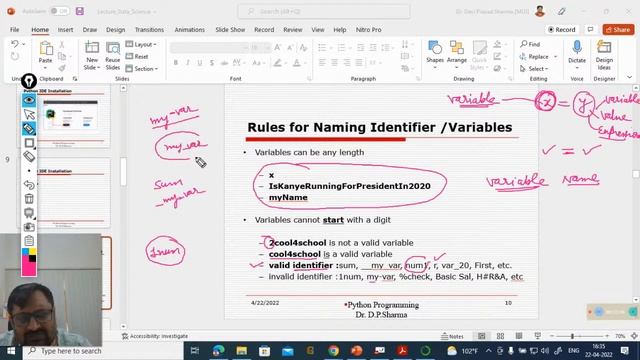640x360 pixels.
Task: Open the Select dropdown in Editing group
Action: pyautogui.click(x=534, y=69)
